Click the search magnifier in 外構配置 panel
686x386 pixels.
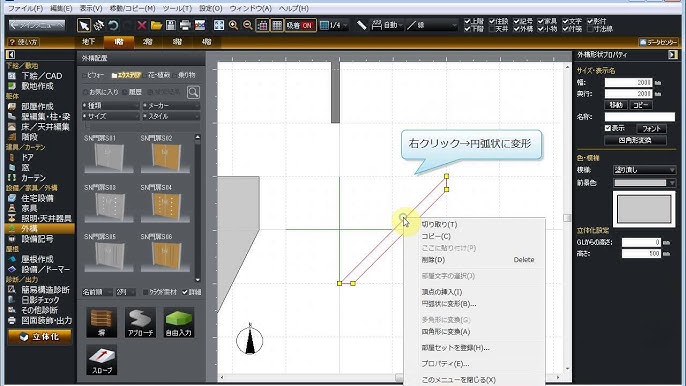(x=193, y=92)
